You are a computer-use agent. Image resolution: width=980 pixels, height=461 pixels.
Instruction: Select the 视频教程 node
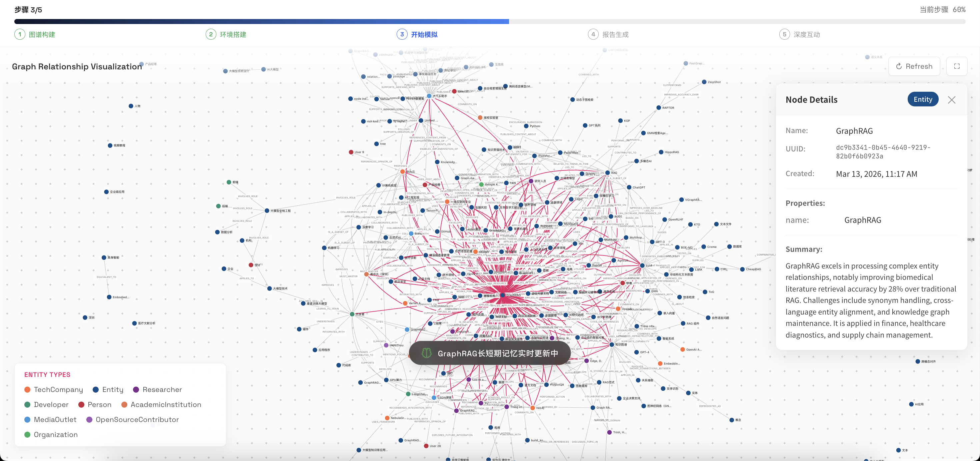[x=110, y=145]
